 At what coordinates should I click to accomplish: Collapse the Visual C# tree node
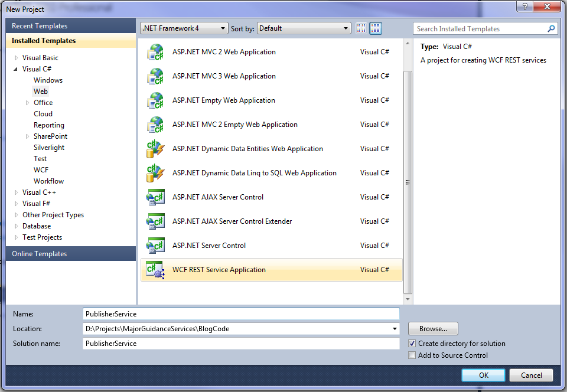point(15,69)
